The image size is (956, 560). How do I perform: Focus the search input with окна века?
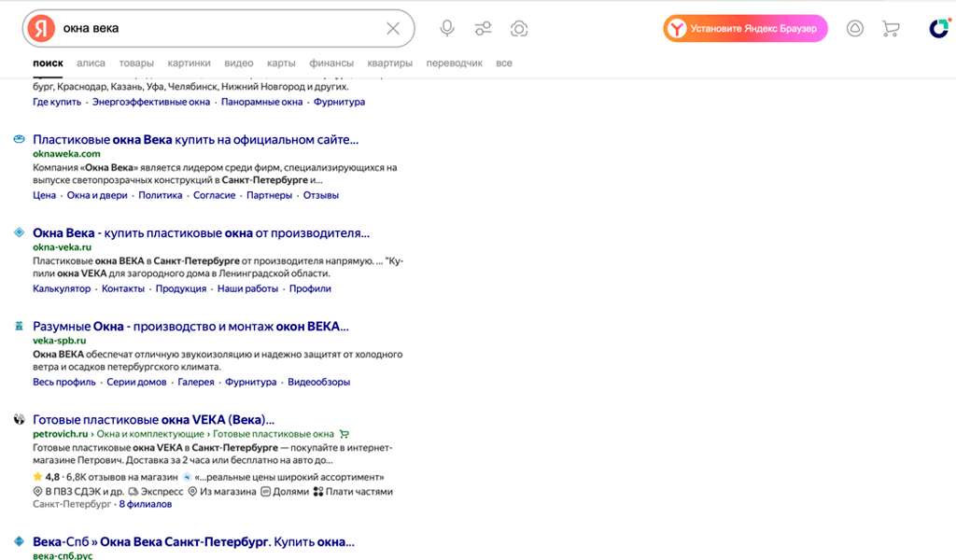(219, 29)
